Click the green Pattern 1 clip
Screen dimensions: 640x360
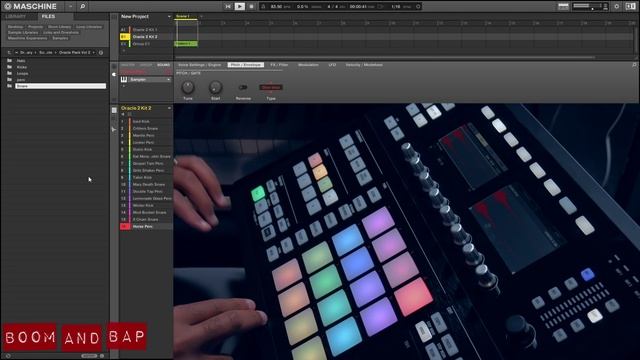click(186, 44)
